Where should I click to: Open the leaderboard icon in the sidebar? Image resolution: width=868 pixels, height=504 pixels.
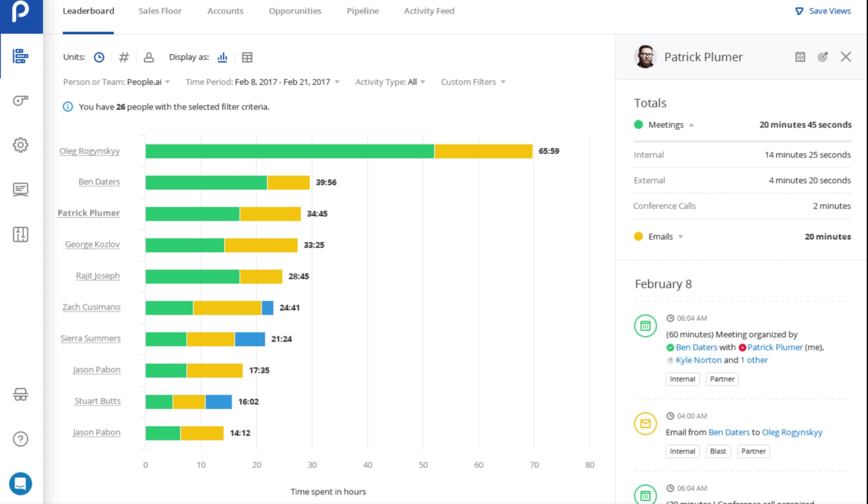pyautogui.click(x=20, y=56)
